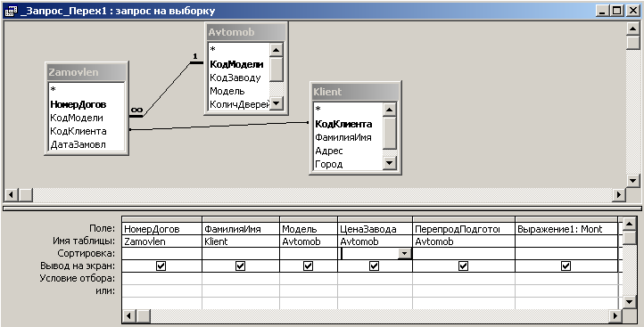Click the design grid's scroll up arrow

630,224
